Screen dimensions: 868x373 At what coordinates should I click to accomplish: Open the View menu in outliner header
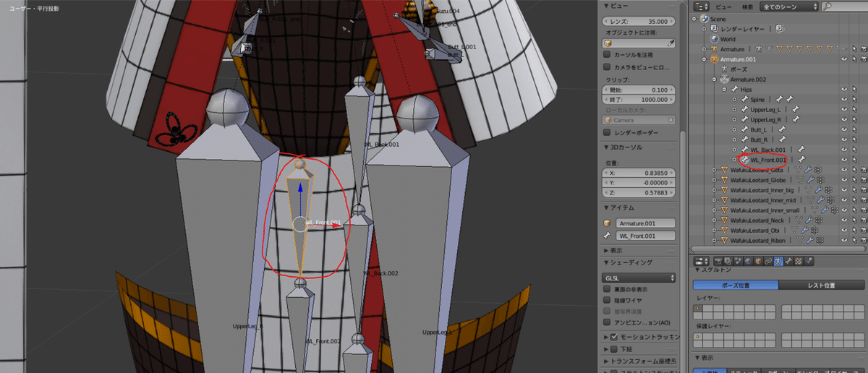tap(723, 7)
